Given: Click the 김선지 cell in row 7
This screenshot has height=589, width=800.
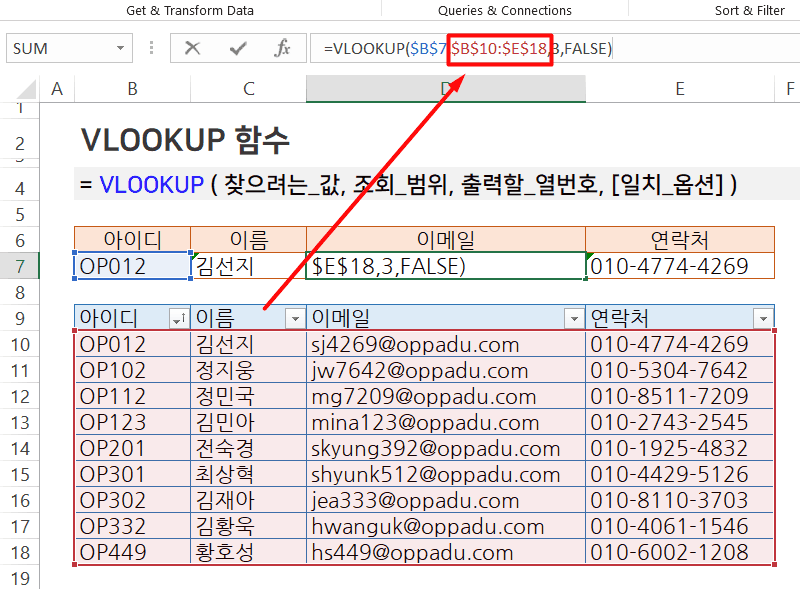Looking at the screenshot, I should click(x=248, y=266).
